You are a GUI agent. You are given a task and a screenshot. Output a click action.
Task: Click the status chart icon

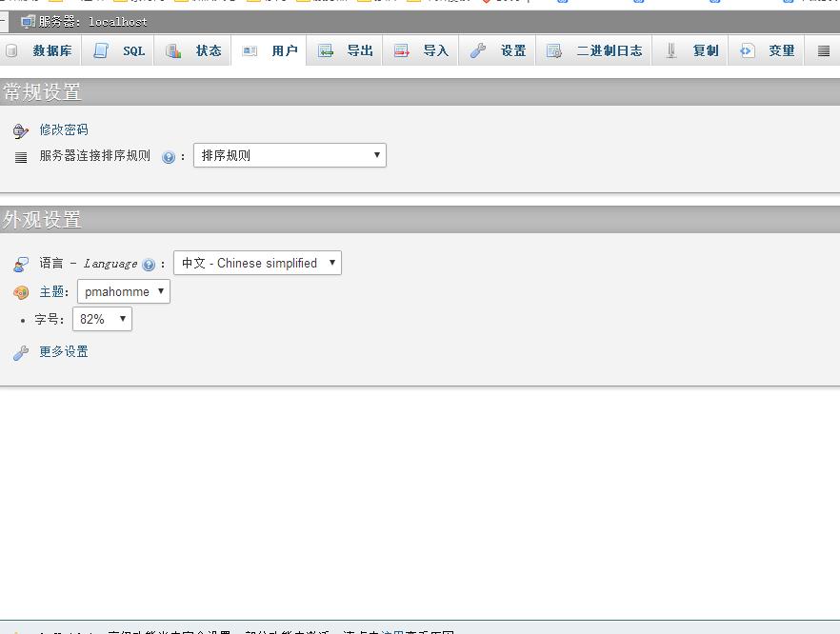click(x=173, y=50)
